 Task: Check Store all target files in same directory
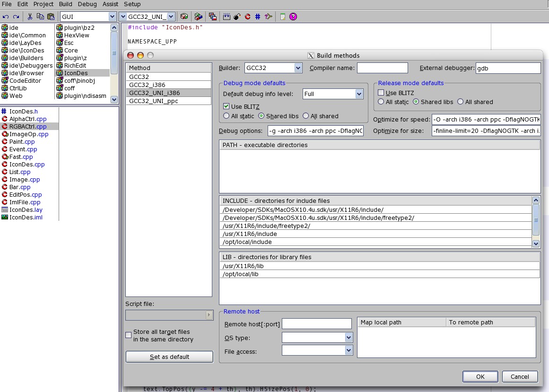pyautogui.click(x=129, y=335)
